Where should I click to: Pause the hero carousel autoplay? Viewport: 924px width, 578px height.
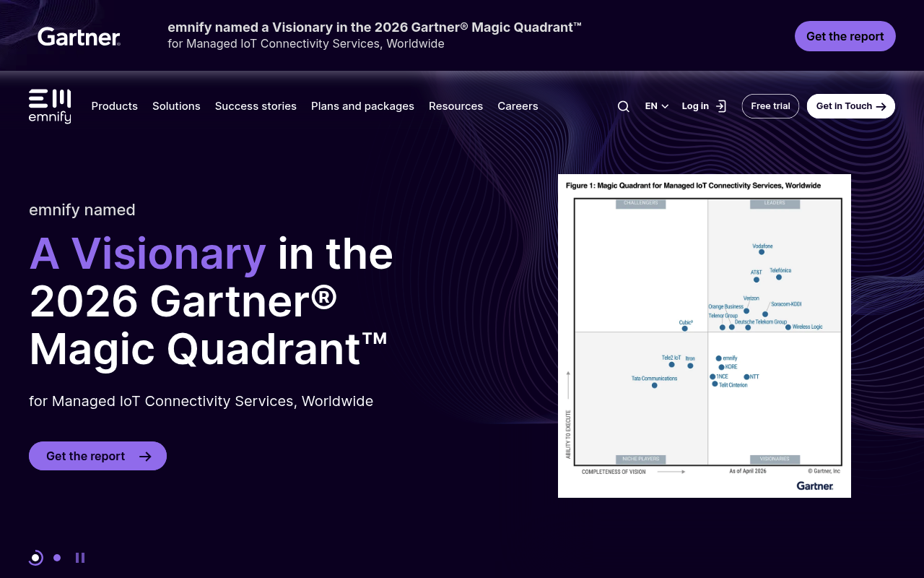tap(80, 558)
